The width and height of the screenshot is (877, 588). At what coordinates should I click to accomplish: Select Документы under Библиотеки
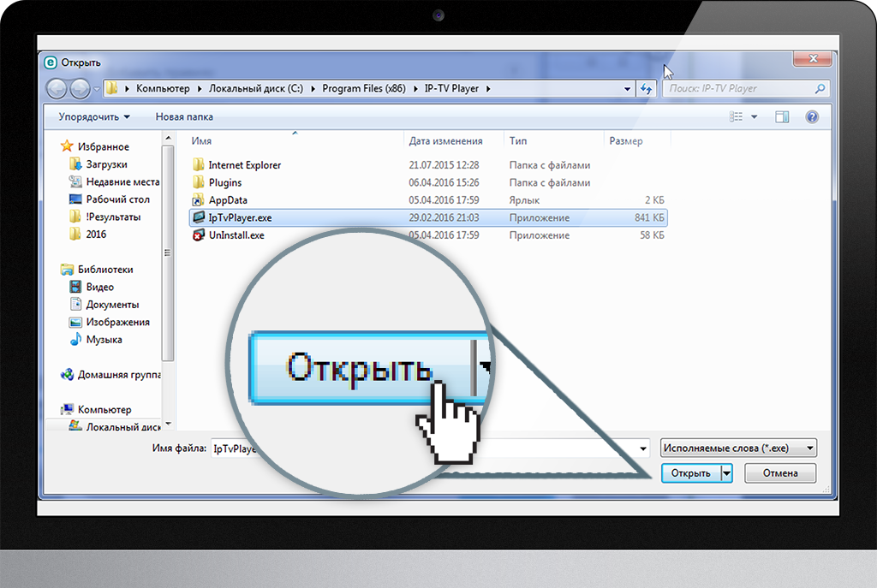[x=111, y=305]
